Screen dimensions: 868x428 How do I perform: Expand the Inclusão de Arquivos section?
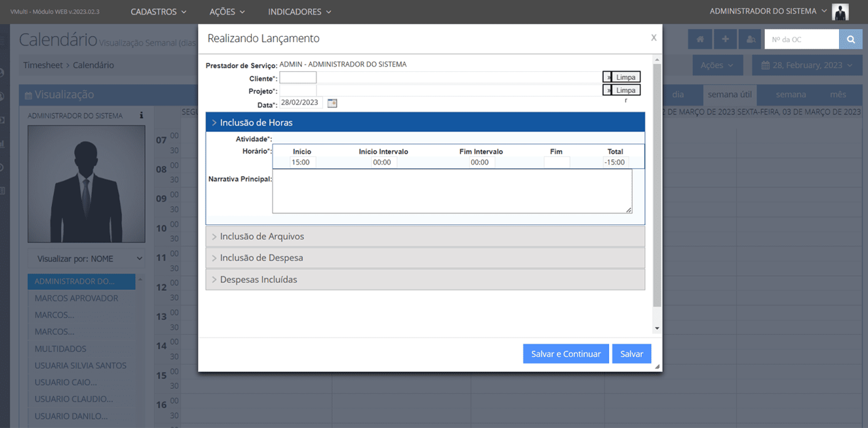425,236
